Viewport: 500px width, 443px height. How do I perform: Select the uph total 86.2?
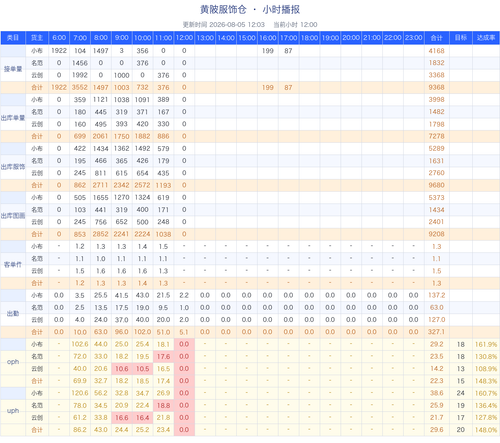80,430
